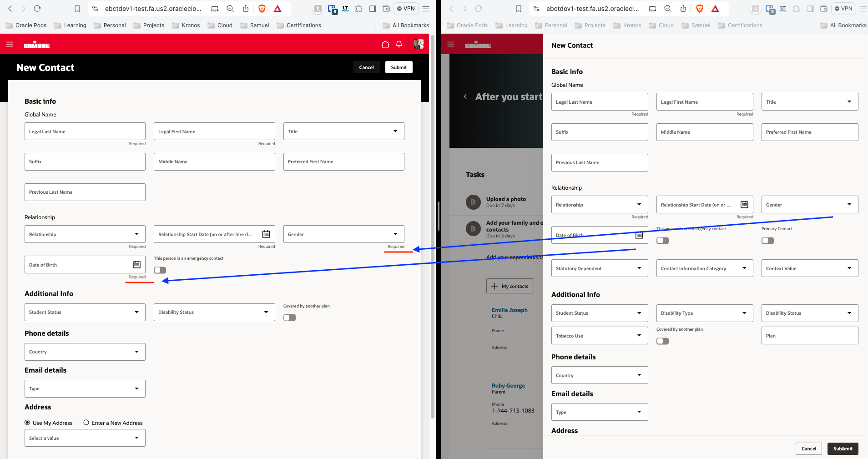Enable the Primary Contact toggle
This screenshot has width=868, height=459.
point(767,241)
